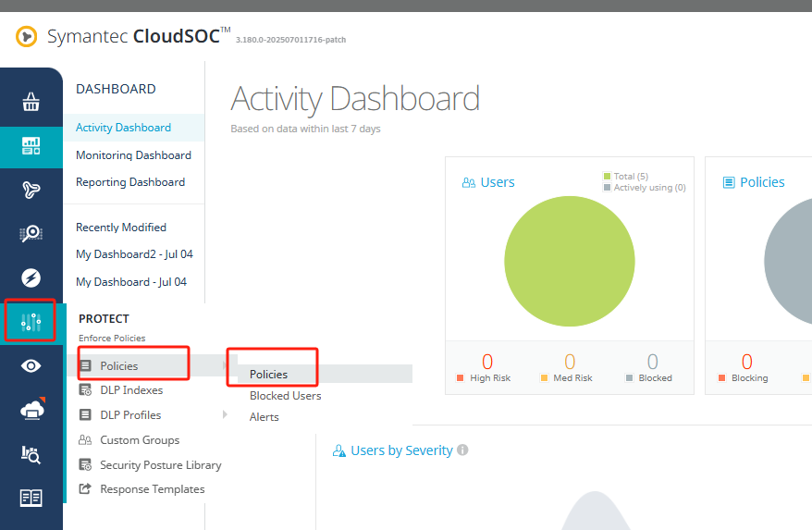Select DLP Profiles in Protect menu
The image size is (812, 530).
[130, 415]
